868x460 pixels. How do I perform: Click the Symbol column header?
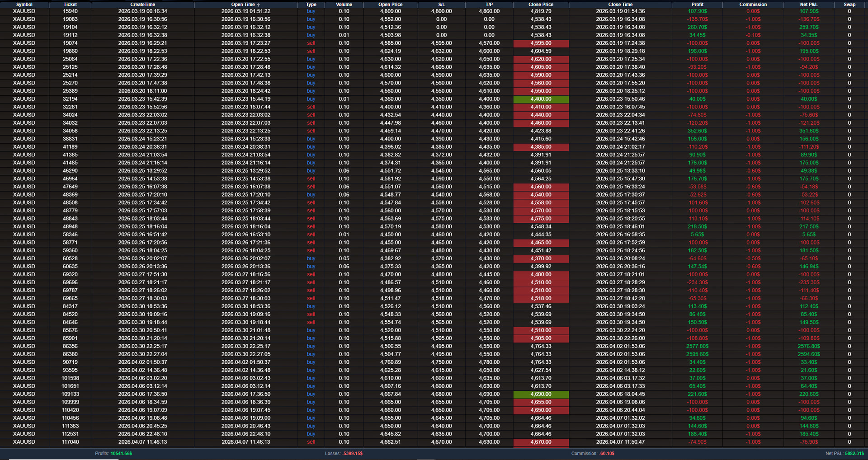tap(24, 5)
